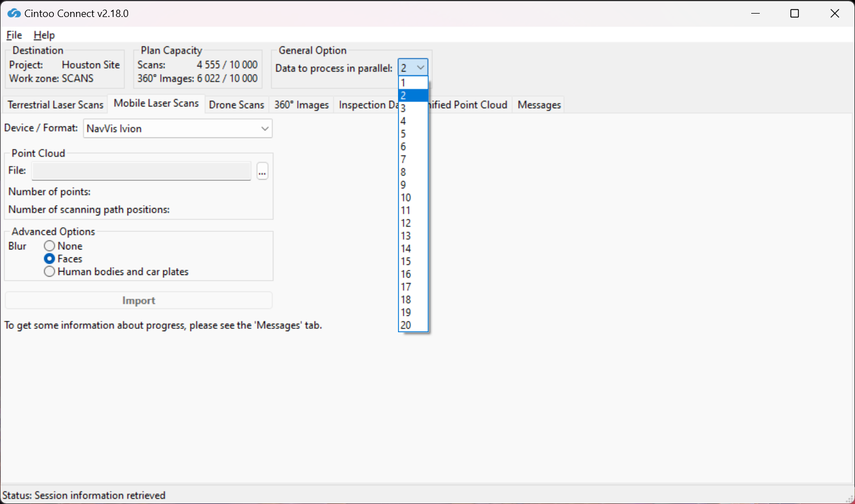The image size is (855, 504).
Task: Choose 10 from the dropdown list
Action: [413, 197]
